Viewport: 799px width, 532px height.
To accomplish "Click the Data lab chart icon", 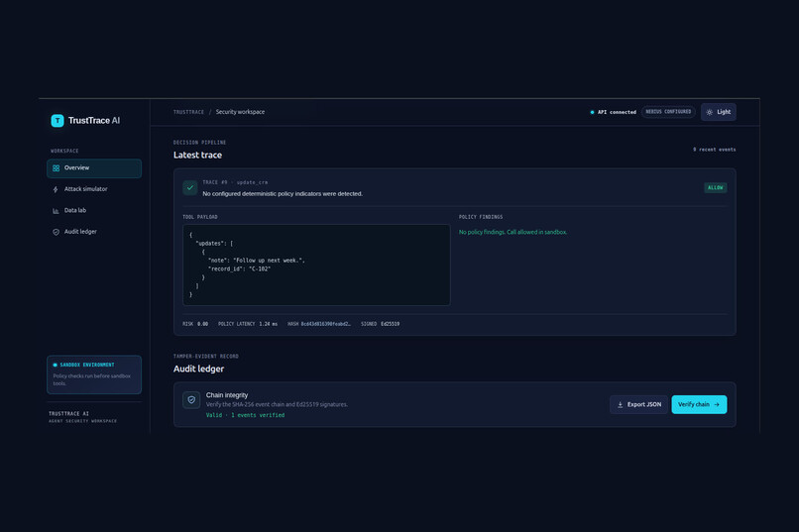I will pyautogui.click(x=56, y=211).
